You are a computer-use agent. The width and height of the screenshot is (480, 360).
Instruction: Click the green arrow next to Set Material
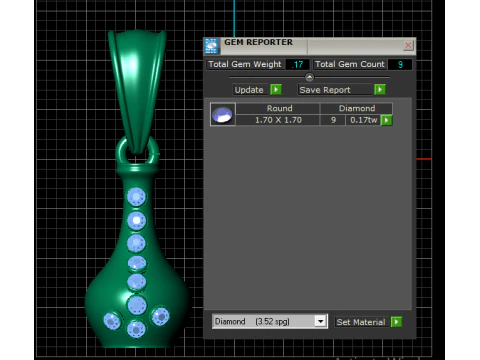pos(396,322)
